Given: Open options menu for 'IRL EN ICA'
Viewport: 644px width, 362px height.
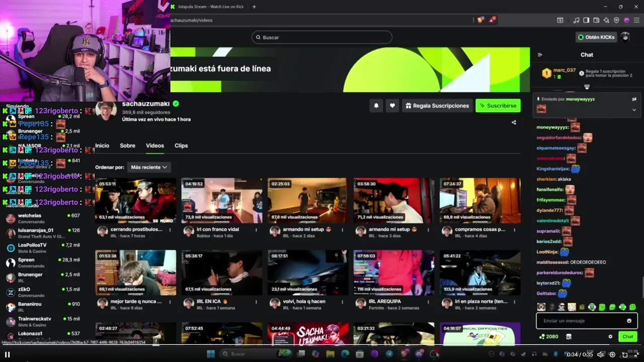Looking at the screenshot, I should click(x=256, y=302).
